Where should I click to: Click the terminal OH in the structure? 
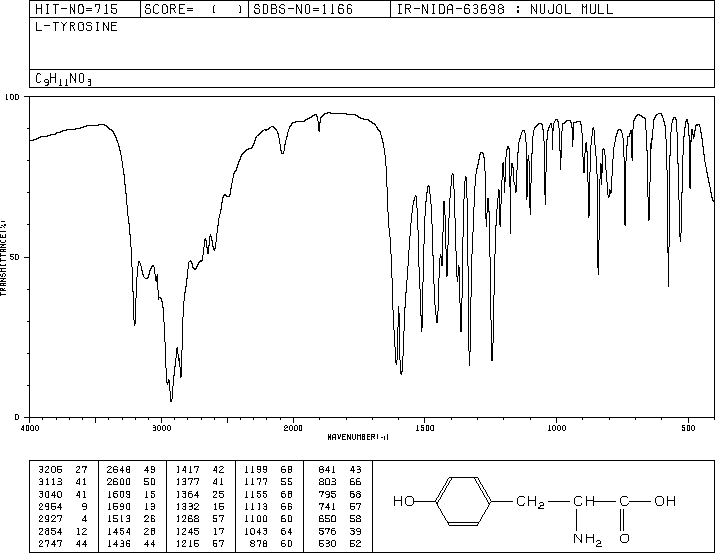click(665, 501)
